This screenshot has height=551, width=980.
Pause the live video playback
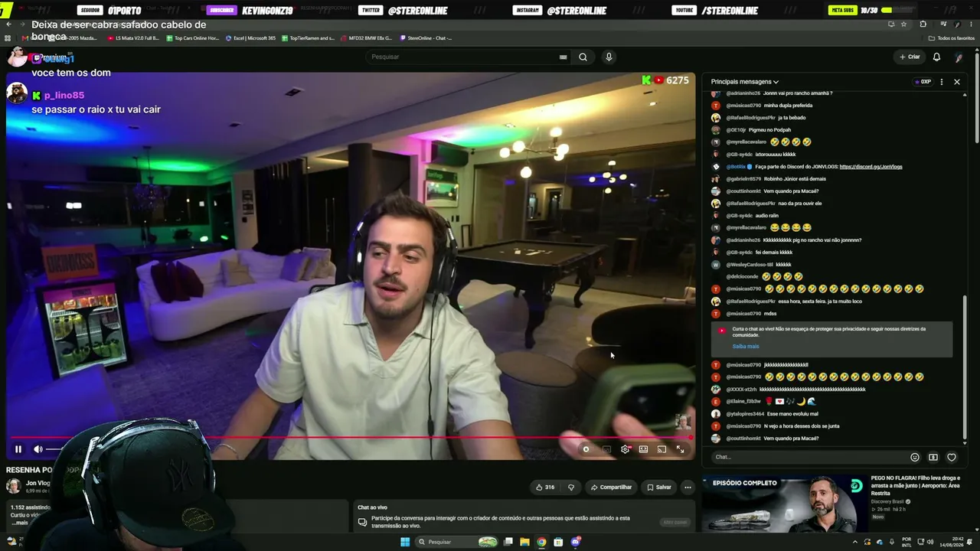18,449
